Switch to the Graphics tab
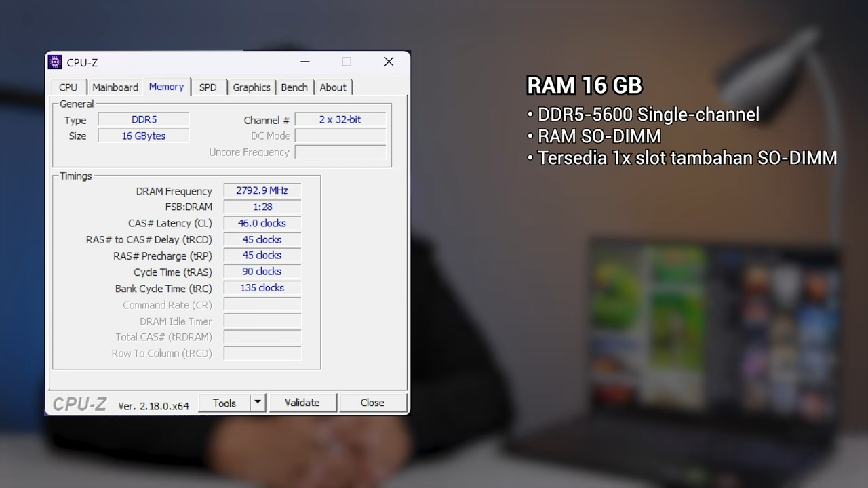This screenshot has height=488, width=868. coord(252,87)
